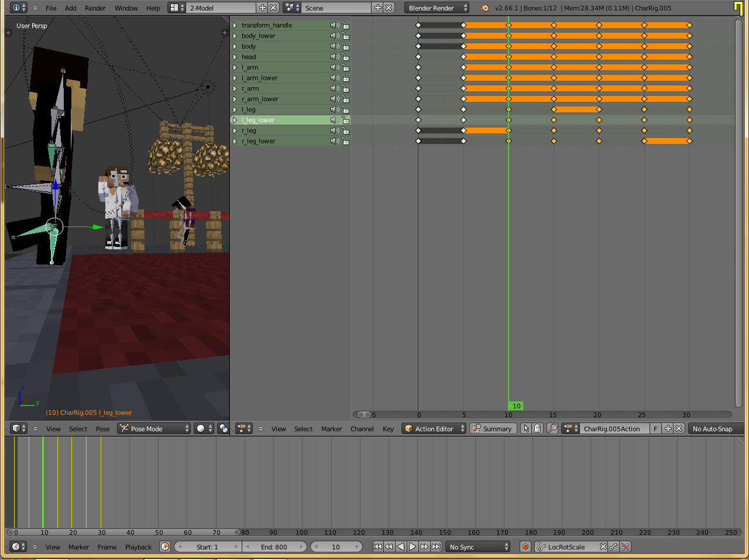Viewport: 749px width, 560px height.
Task: Expand the r_arm_lower channel
Action: point(235,99)
